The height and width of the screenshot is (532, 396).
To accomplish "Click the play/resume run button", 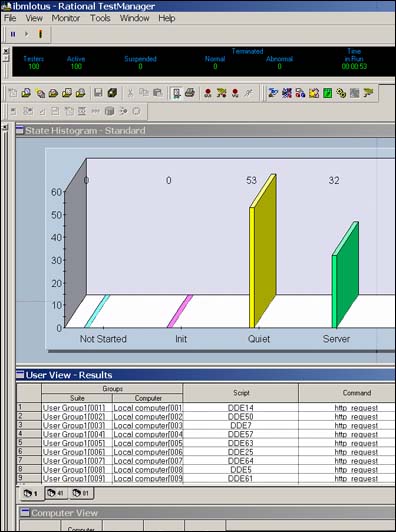I will [x=26, y=34].
